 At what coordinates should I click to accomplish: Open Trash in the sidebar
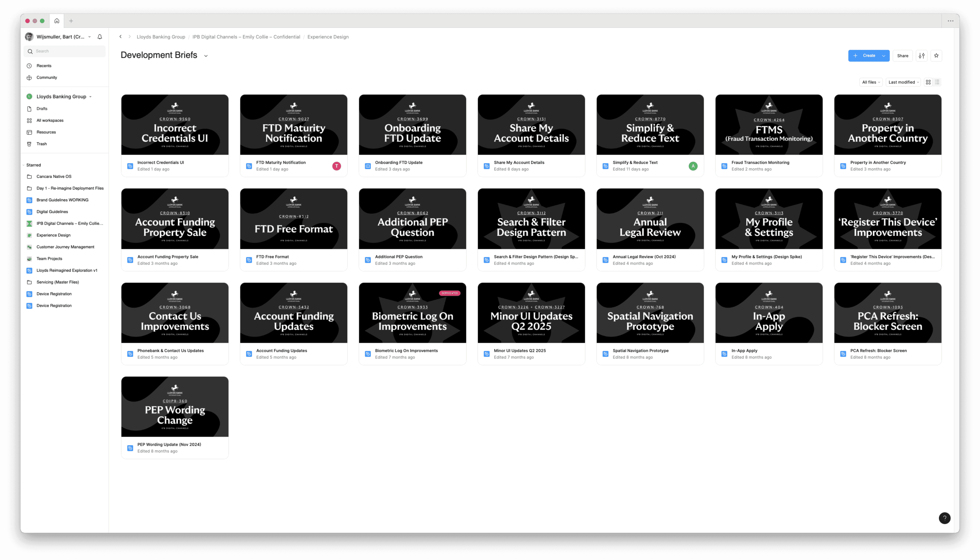[42, 144]
